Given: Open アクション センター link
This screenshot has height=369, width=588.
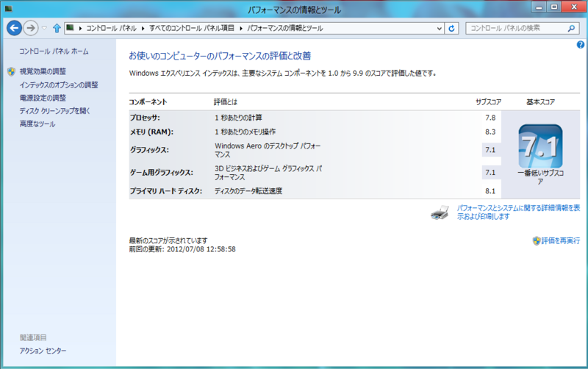Looking at the screenshot, I should coord(43,351).
